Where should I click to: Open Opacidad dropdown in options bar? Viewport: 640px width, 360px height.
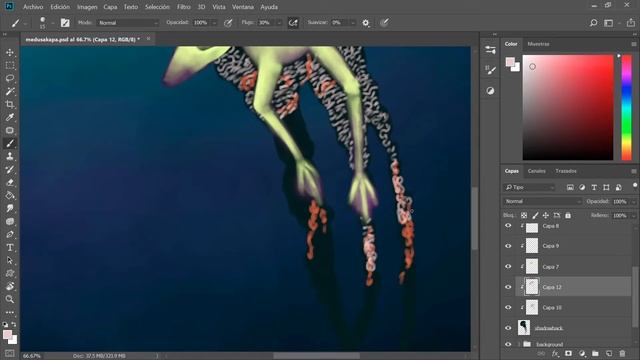point(214,23)
